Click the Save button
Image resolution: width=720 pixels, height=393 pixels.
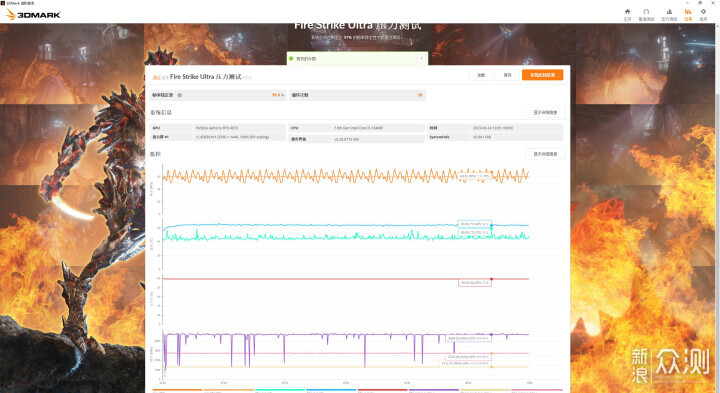(x=507, y=75)
